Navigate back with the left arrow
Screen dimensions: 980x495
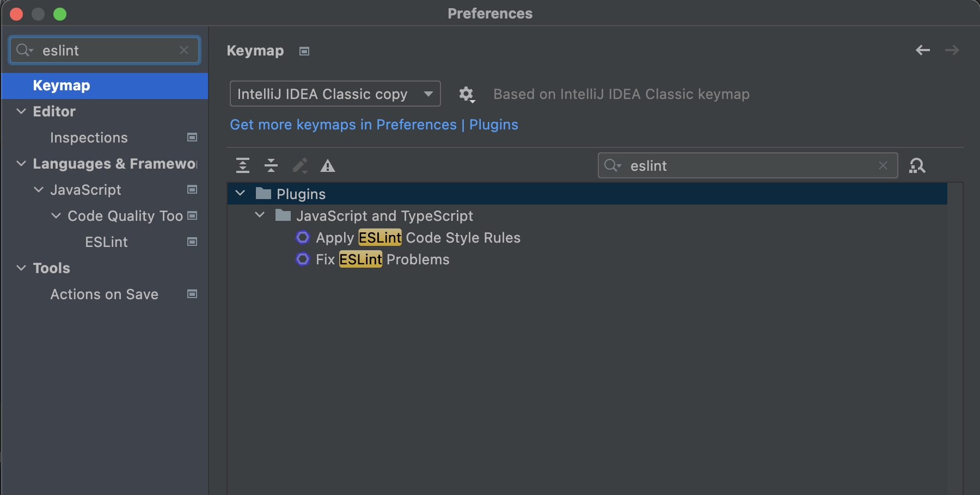point(922,51)
